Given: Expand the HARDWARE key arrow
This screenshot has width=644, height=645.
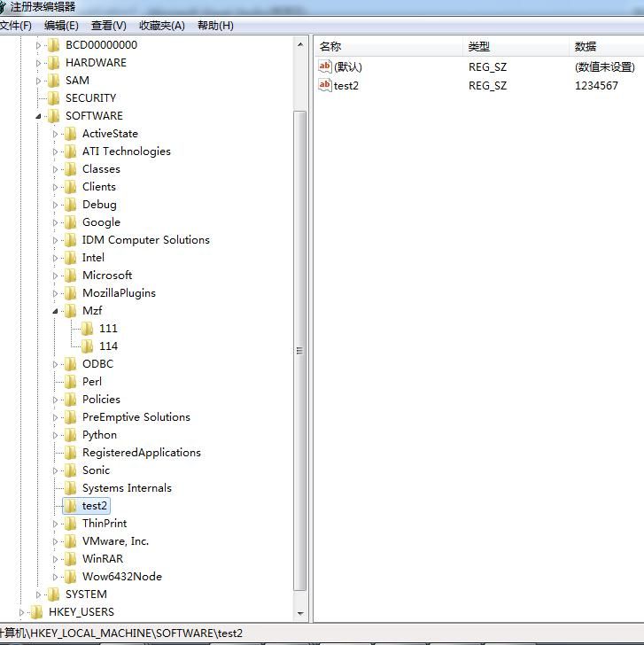Looking at the screenshot, I should pyautogui.click(x=38, y=63).
